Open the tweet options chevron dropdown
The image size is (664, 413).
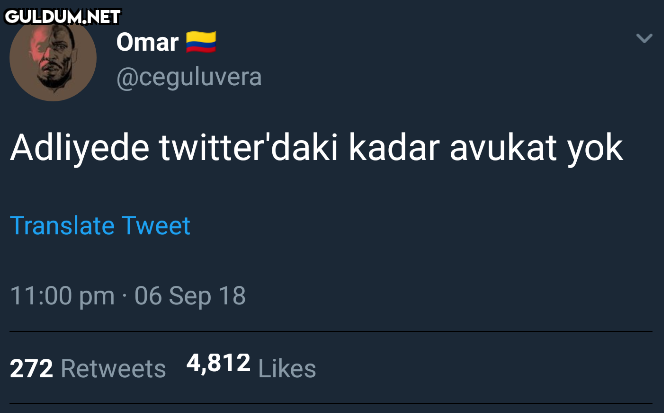644,39
